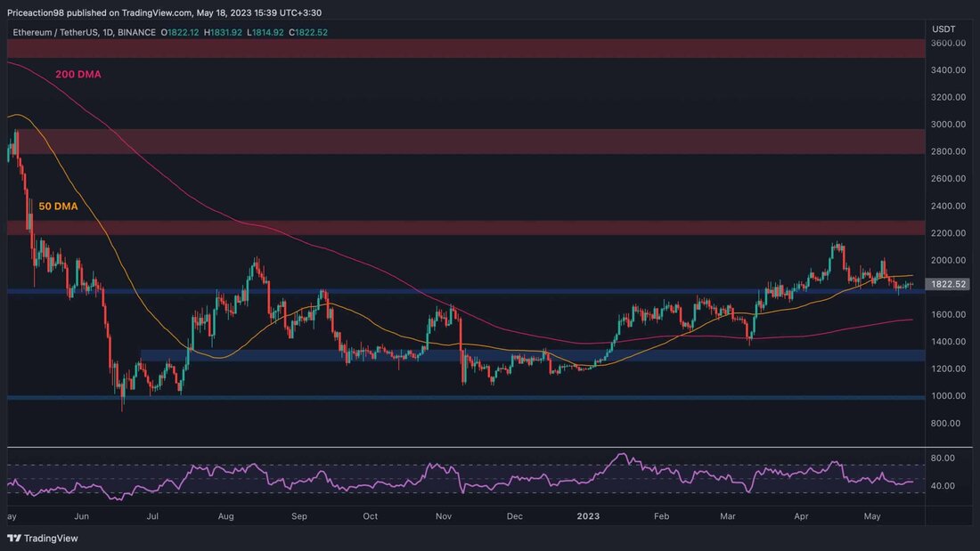980x551 pixels.
Task: Click the Sep label on time axis
Action: point(299,516)
